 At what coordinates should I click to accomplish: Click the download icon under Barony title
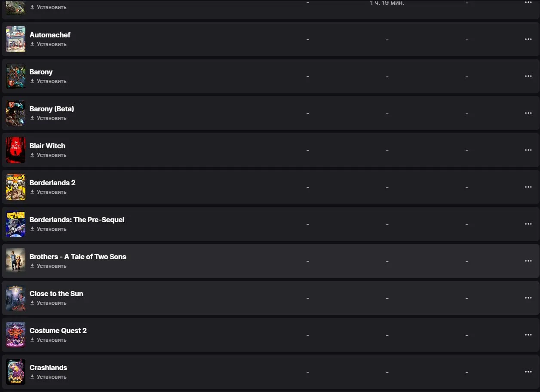(32, 81)
